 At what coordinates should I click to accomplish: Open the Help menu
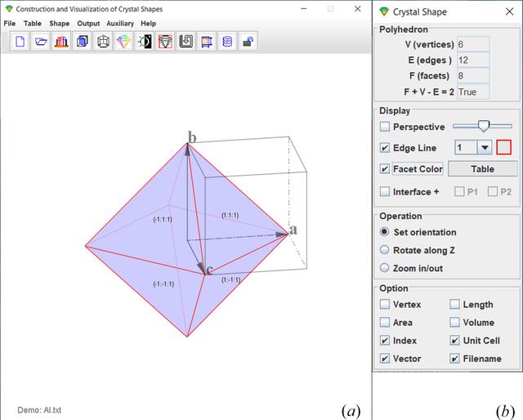pos(148,24)
